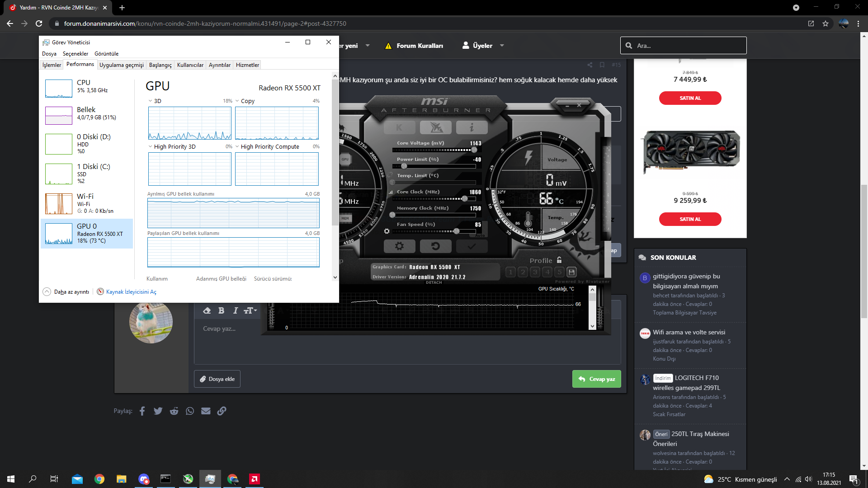This screenshot has width=868, height=488.
Task: Click the Afterburner apply checkmark button
Action: 472,246
